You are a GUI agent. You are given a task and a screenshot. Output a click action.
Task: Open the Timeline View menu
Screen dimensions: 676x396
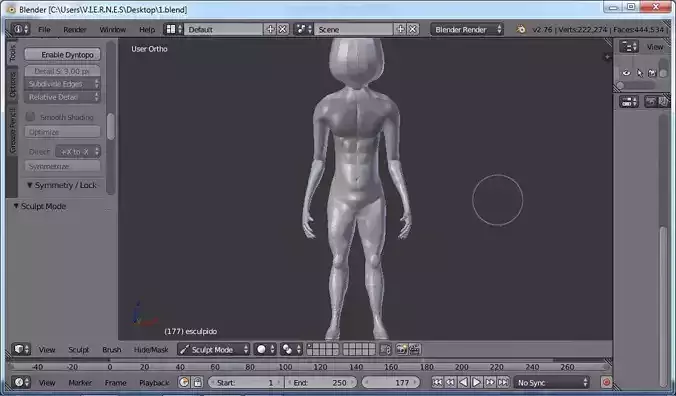click(47, 383)
